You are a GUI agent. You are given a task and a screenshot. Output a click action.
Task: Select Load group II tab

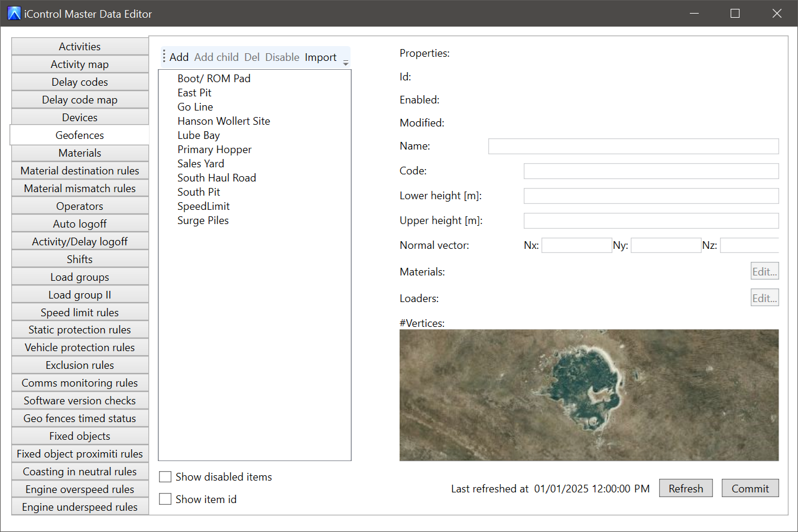coord(80,295)
